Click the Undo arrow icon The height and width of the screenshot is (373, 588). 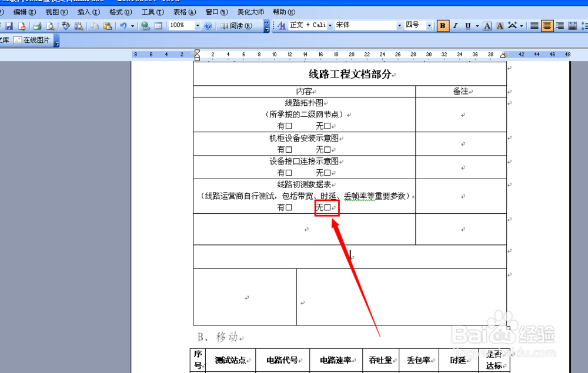[123, 26]
